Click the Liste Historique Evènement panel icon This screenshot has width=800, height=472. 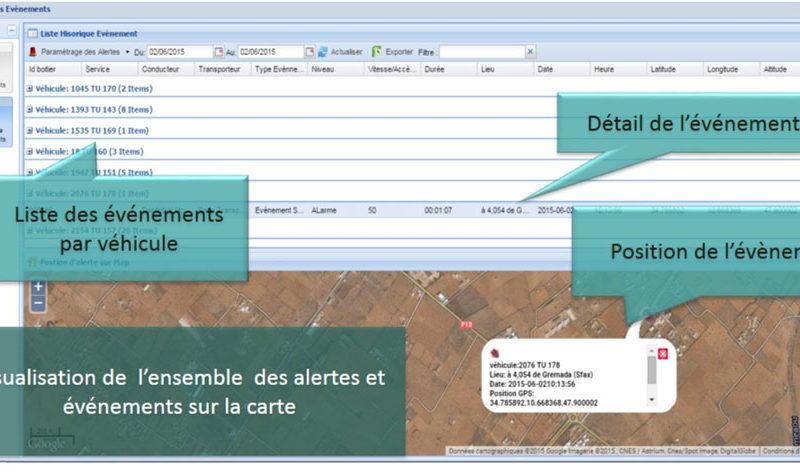31,33
